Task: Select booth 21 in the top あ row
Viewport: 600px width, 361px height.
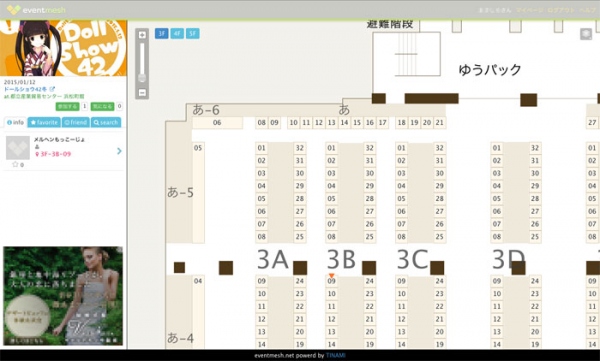Action: point(440,123)
